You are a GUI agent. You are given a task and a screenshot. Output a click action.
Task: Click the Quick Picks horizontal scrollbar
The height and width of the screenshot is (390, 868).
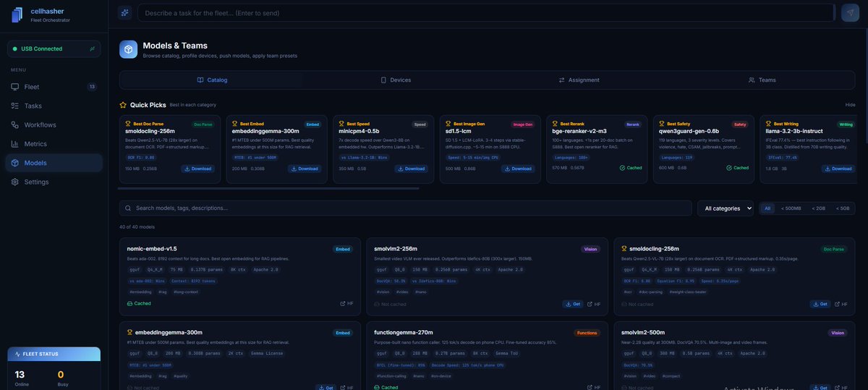point(269,189)
